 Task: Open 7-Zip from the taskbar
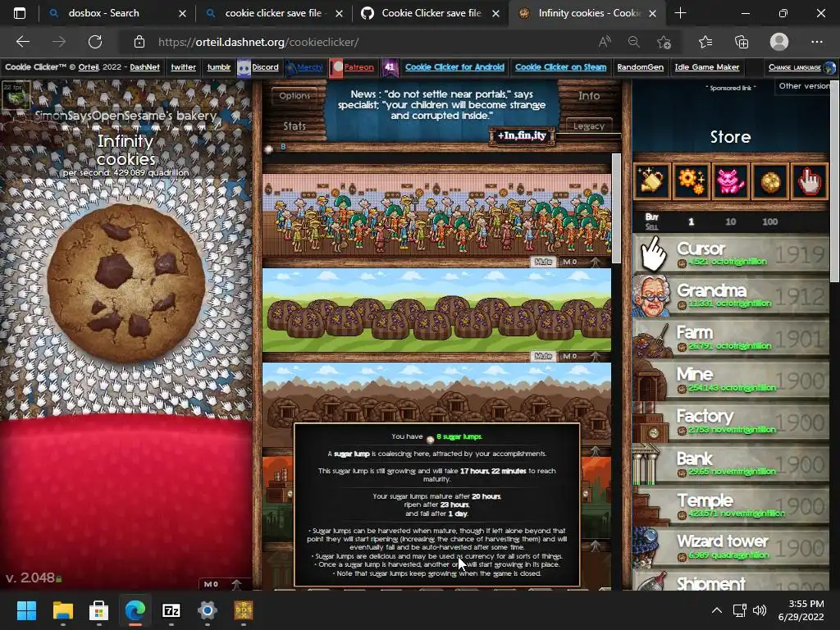171,610
